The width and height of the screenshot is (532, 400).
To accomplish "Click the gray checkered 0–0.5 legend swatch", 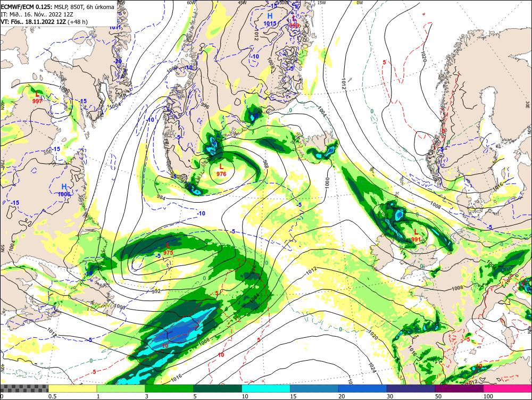I will [24, 388].
